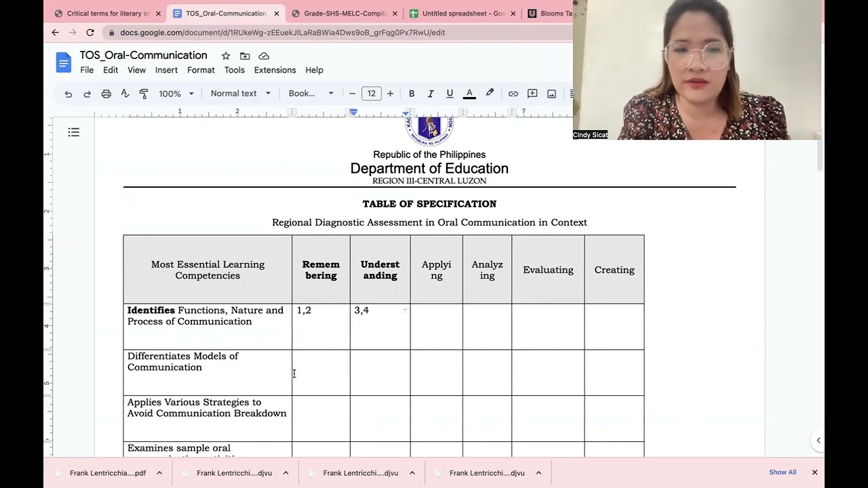Open the 100% zoom dropdown

pos(176,94)
